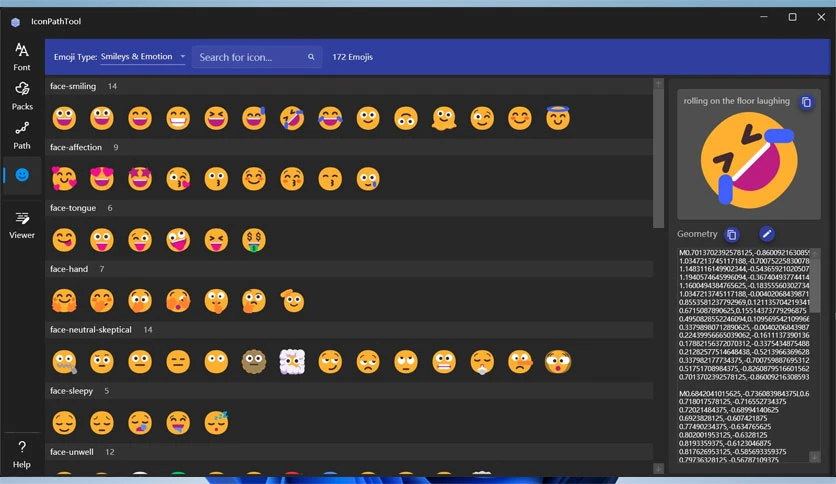Select the Emoji section smiley icon
Viewport: 836px width, 484px height.
tap(22, 175)
